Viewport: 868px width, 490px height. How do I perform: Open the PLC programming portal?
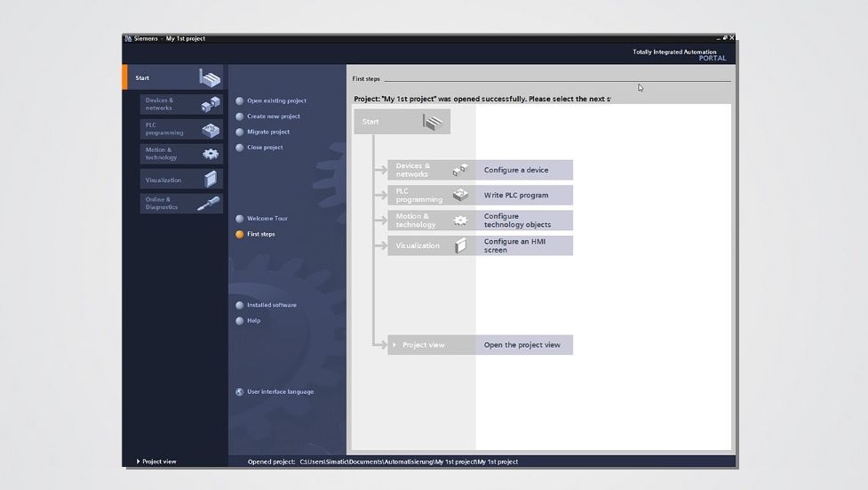[181, 129]
